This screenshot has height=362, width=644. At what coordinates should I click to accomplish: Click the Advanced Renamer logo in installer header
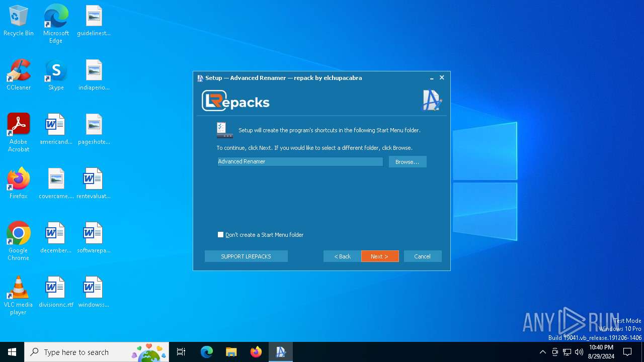[x=431, y=101]
